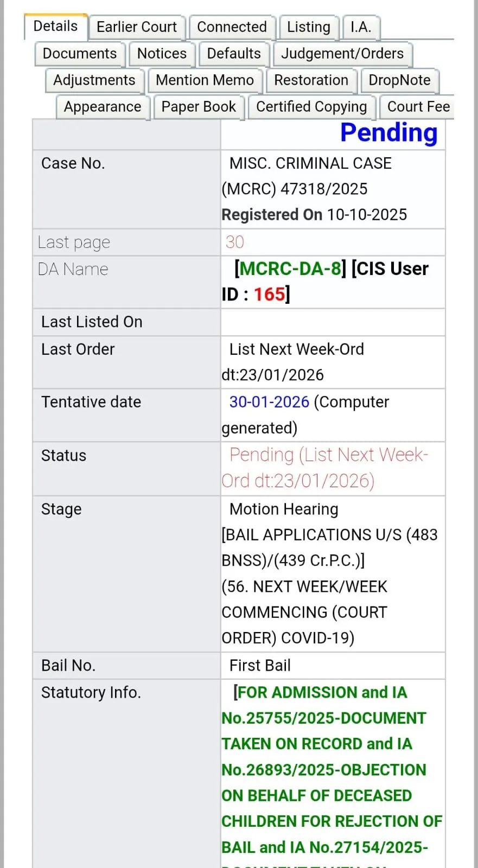Open the Judgement/Orders tab
478x868 pixels.
click(342, 54)
